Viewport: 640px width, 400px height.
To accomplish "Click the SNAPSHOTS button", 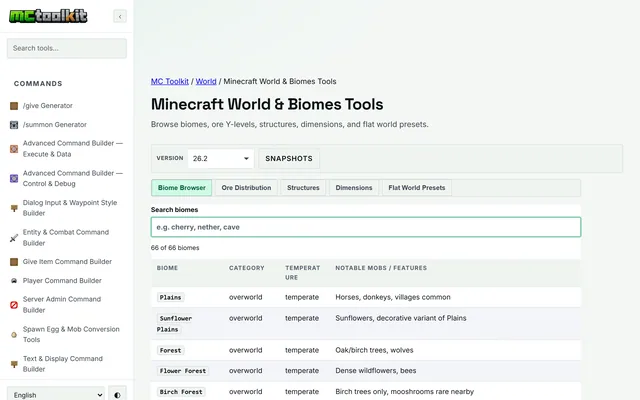I will (289, 158).
